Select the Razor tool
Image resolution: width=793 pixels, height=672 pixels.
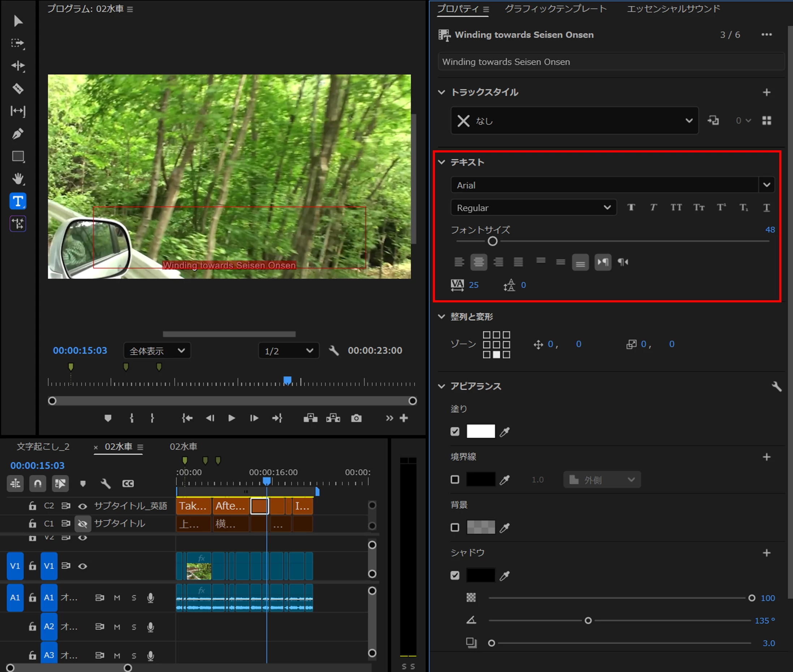(x=18, y=89)
